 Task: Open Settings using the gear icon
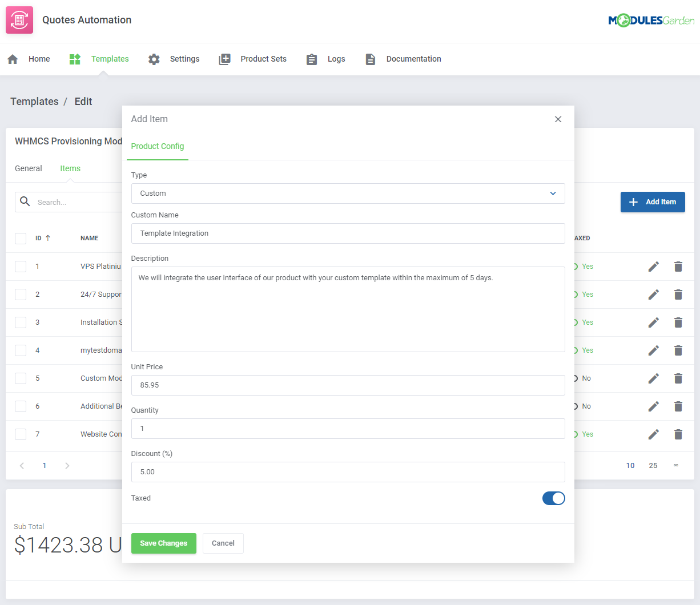tap(154, 58)
